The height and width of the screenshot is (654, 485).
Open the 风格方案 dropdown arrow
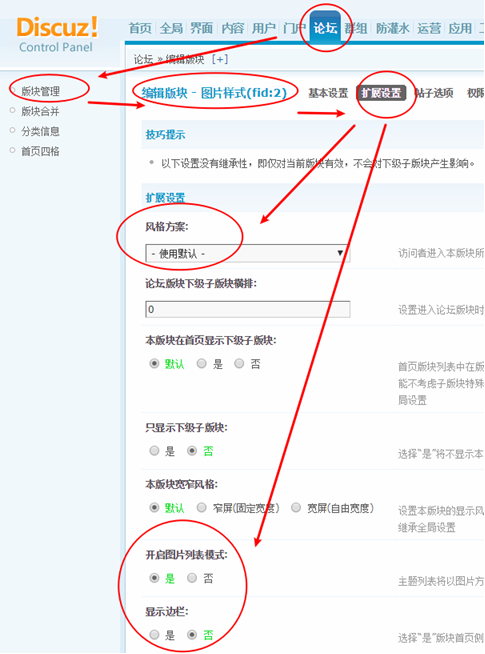coord(340,253)
